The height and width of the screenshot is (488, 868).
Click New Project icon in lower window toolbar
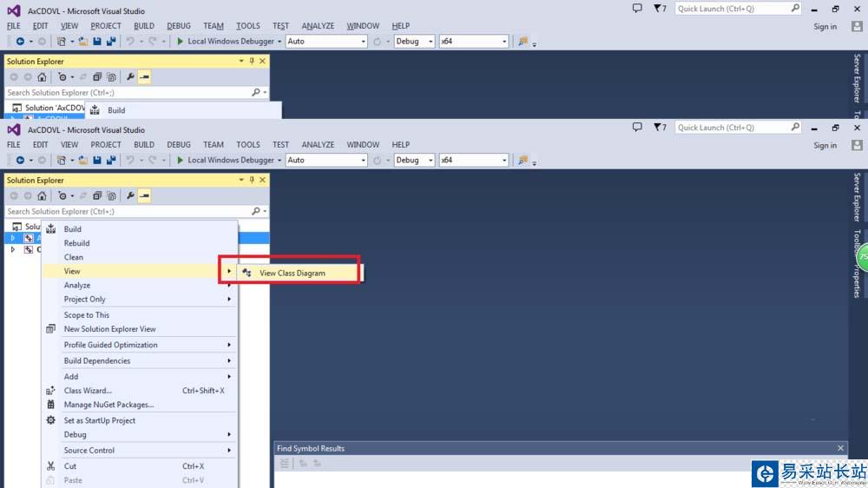[62, 160]
